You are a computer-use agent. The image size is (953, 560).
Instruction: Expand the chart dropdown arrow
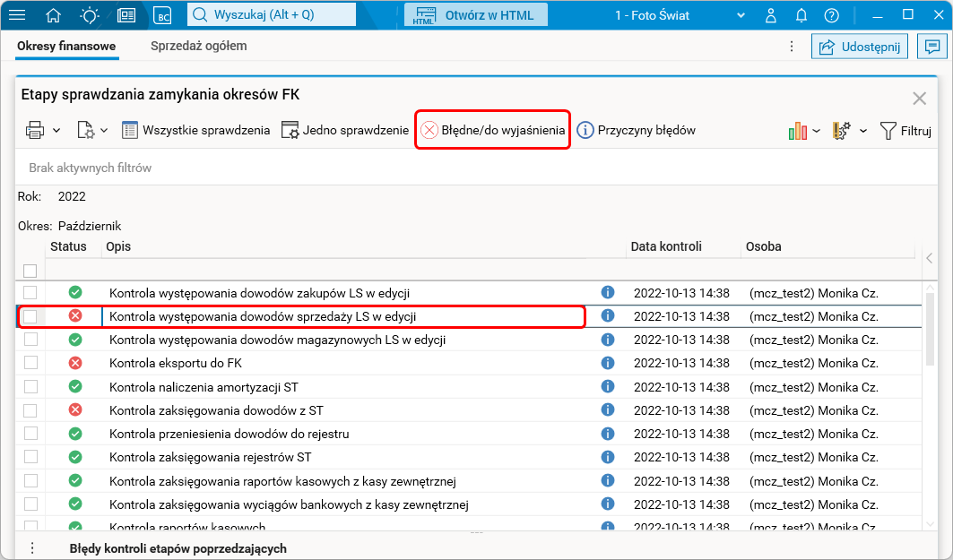coord(816,131)
